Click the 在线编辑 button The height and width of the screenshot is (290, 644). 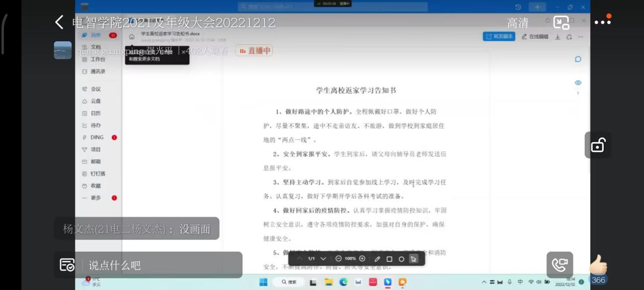point(535,37)
